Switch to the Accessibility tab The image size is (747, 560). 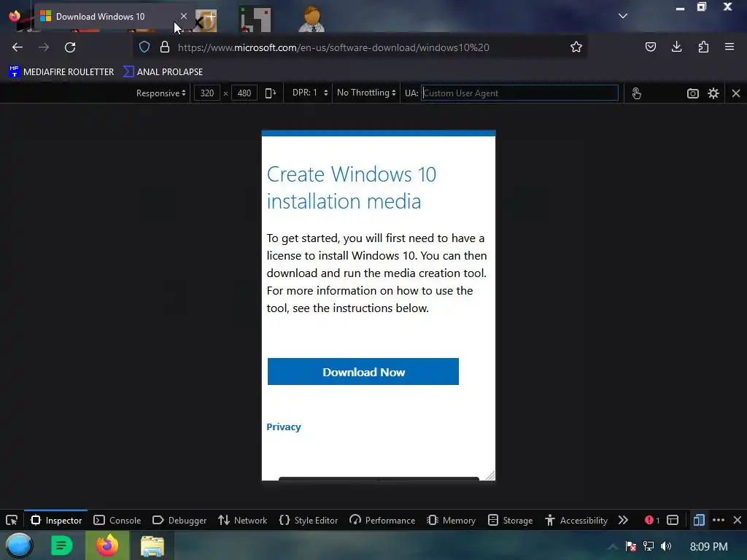pyautogui.click(x=576, y=520)
